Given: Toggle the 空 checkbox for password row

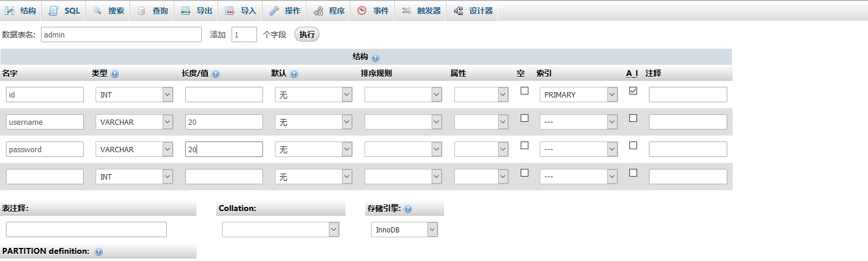Looking at the screenshot, I should (x=524, y=146).
